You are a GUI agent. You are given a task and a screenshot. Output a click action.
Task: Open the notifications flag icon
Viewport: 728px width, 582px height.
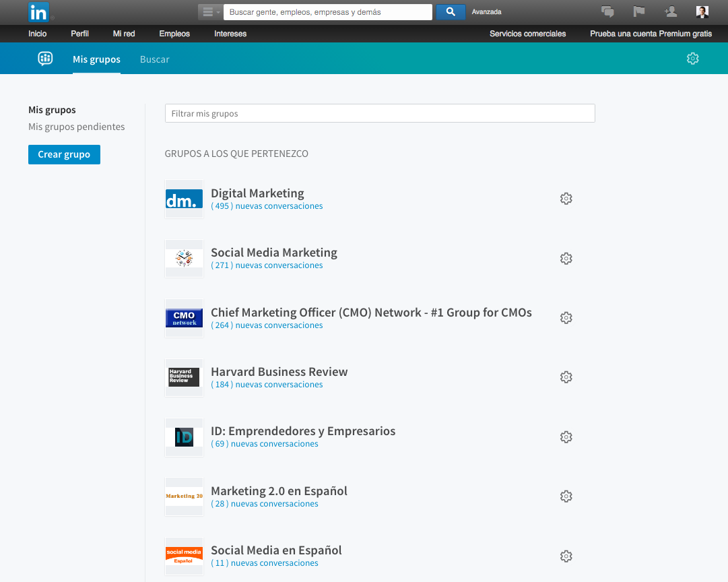click(x=639, y=11)
